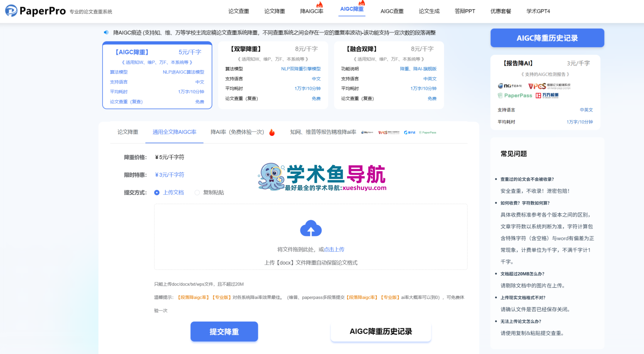
Task: Navigate to 论文生成 page
Action: click(x=429, y=11)
